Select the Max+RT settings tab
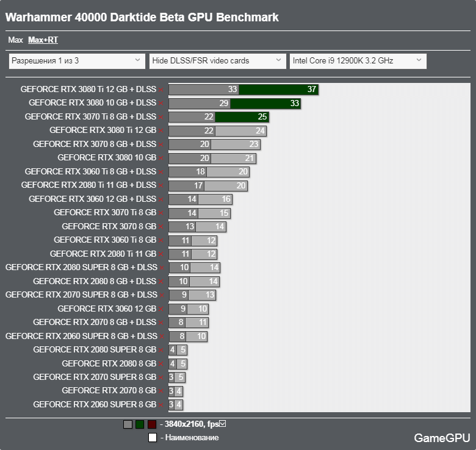The height and width of the screenshot is (450, 476). tap(43, 40)
